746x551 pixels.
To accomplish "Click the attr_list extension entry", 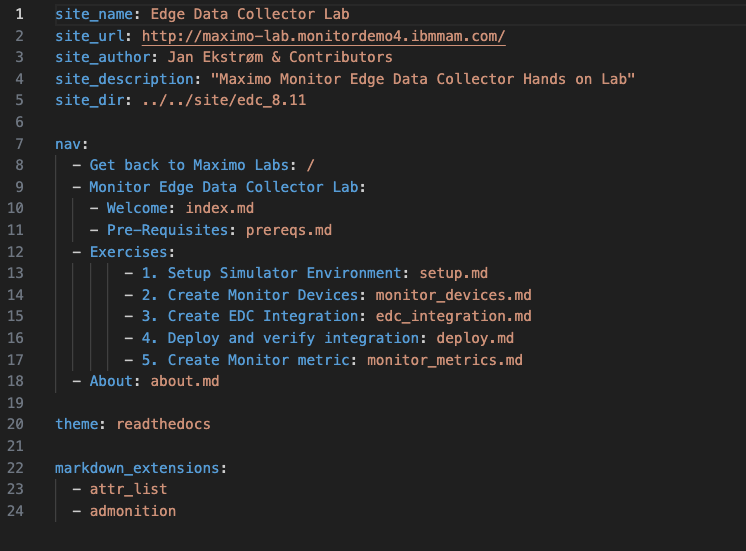I will click(128, 489).
